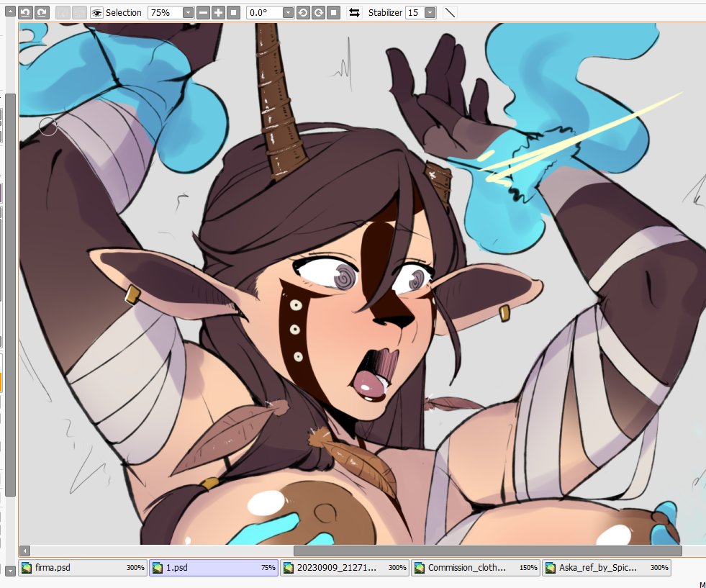Toggle Selection visibility eye icon
Screen dimensions: 706x588
96,13
